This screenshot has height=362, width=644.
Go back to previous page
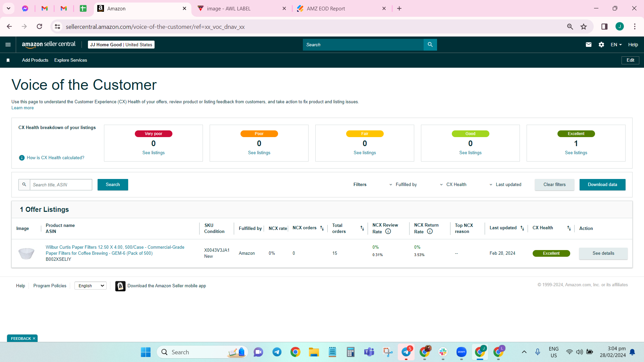[x=9, y=27]
